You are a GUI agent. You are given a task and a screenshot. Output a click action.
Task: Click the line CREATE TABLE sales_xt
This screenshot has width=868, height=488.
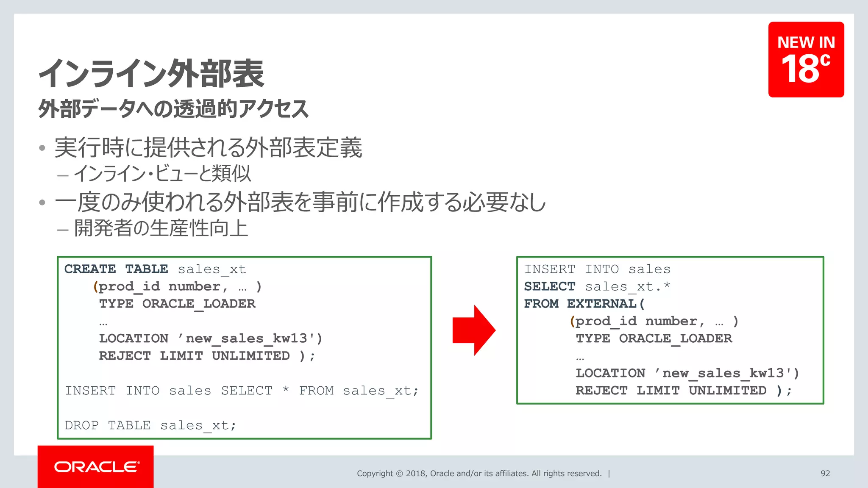[x=155, y=269]
